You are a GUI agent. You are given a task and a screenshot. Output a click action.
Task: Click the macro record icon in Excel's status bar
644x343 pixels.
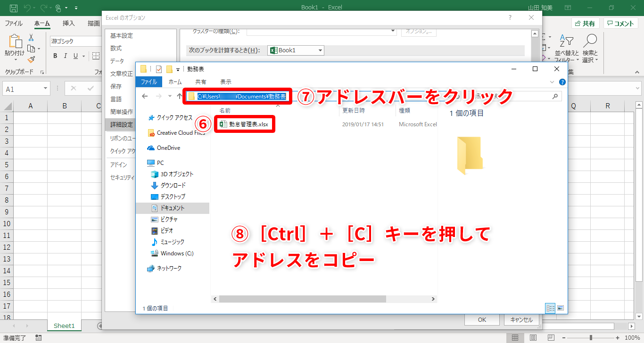pos(38,338)
